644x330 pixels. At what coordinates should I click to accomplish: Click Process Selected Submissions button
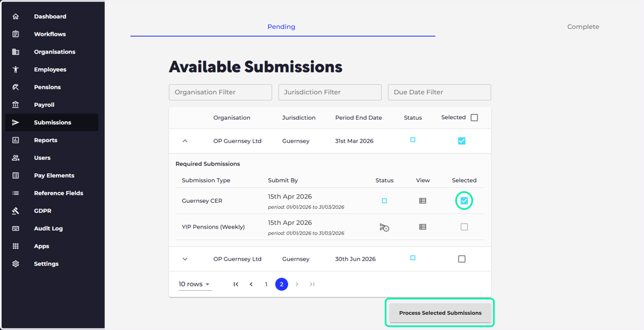440,313
